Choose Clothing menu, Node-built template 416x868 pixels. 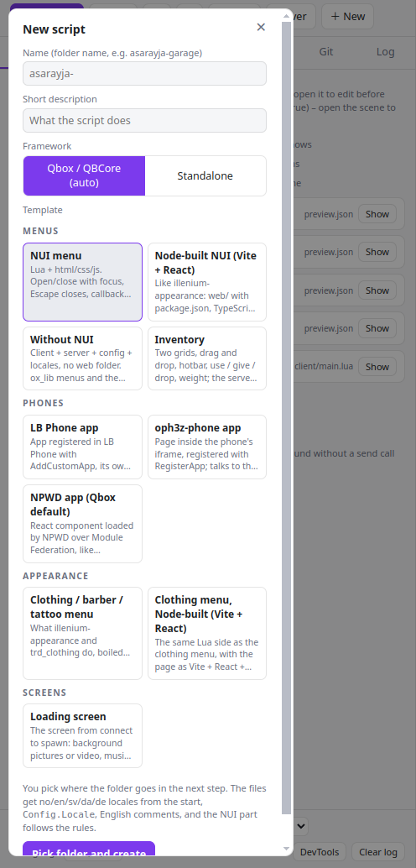(207, 633)
